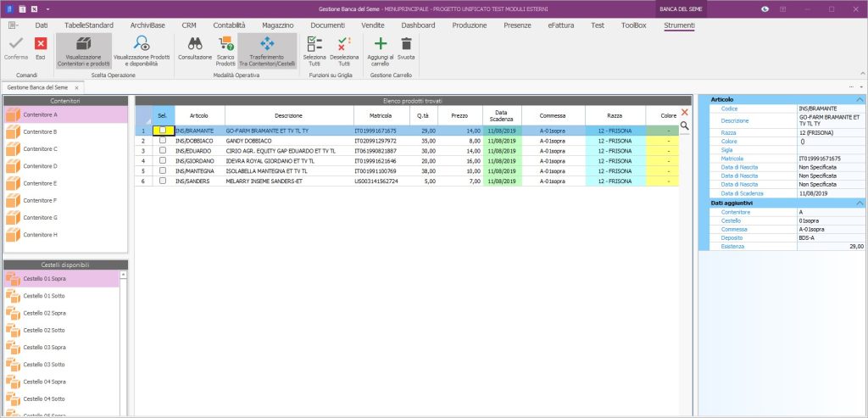
Task: Click Aggiungi al carrello plus icon
Action: point(381,44)
